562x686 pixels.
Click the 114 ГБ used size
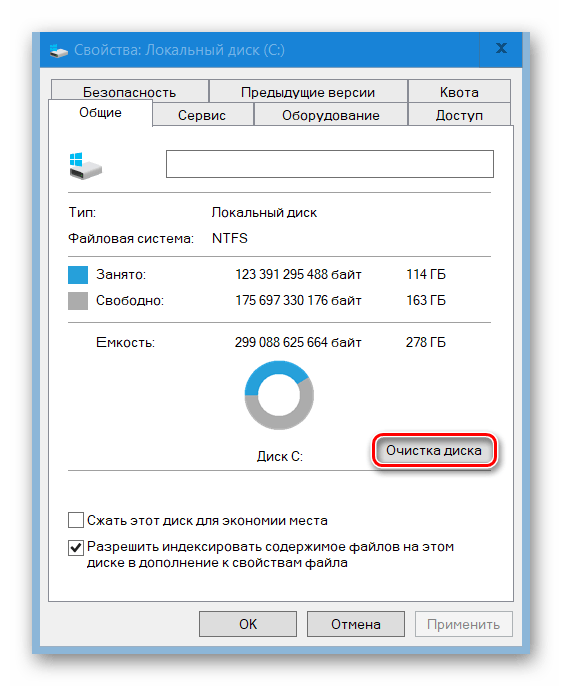pyautogui.click(x=426, y=275)
